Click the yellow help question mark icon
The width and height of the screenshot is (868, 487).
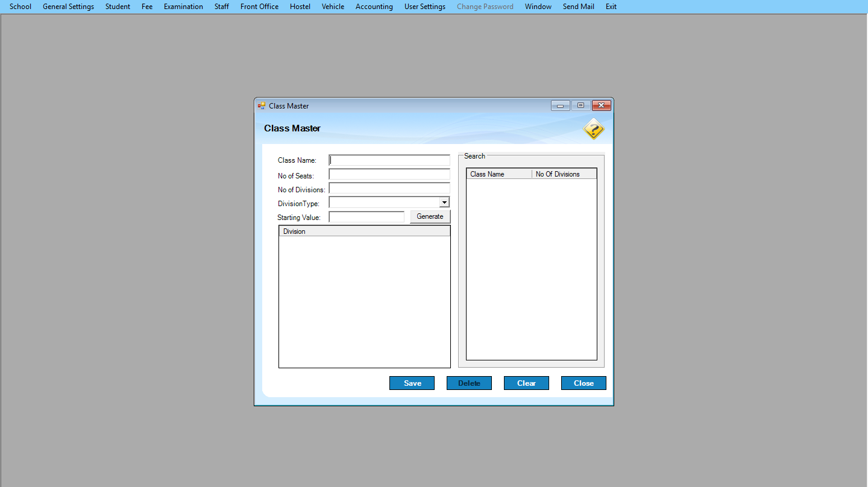tap(593, 129)
